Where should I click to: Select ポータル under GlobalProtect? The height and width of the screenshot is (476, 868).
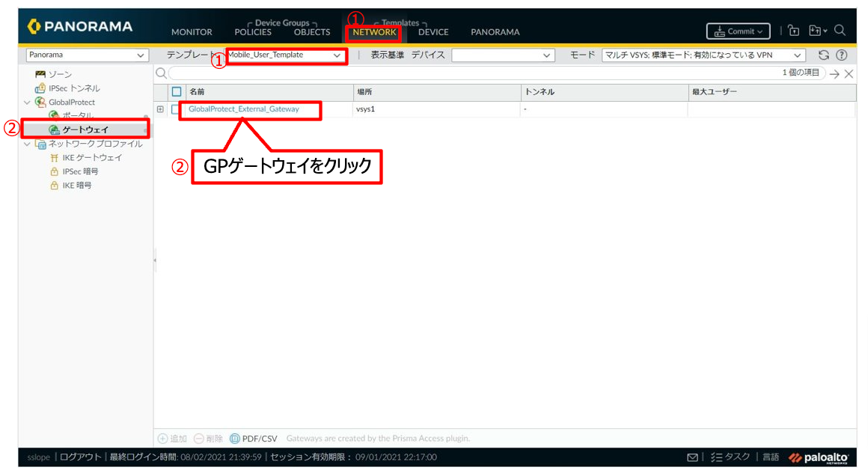click(x=78, y=115)
